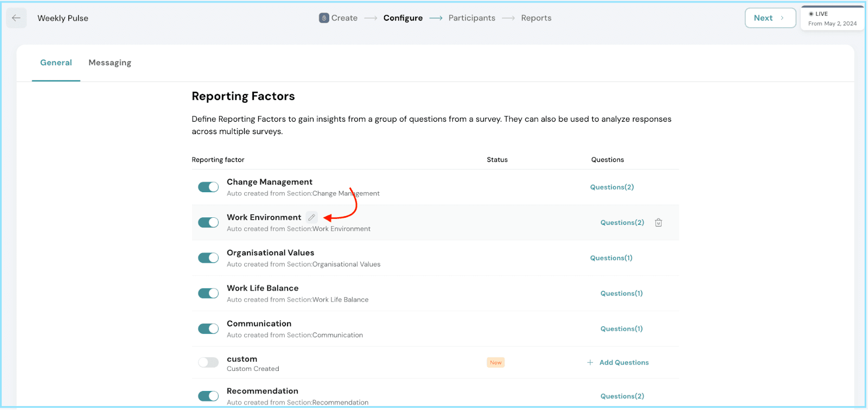
Task: Open Questions(1) for Work Life Balance
Action: 621,294
